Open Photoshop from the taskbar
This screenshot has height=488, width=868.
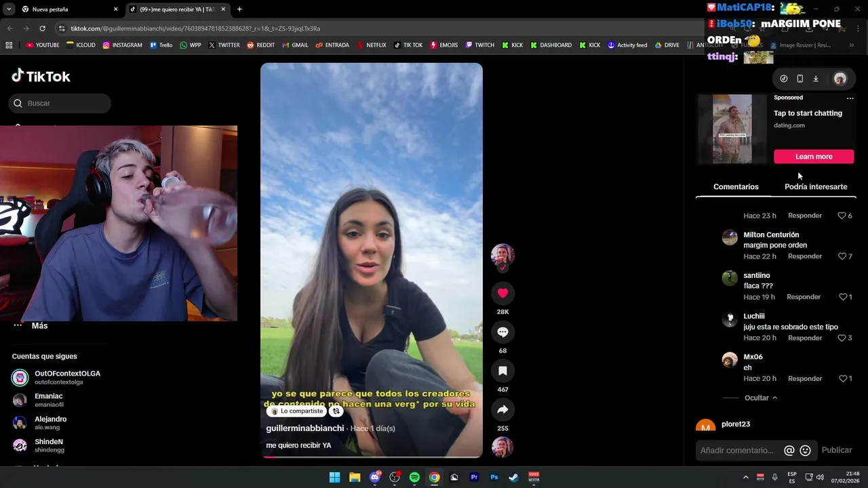tap(494, 477)
